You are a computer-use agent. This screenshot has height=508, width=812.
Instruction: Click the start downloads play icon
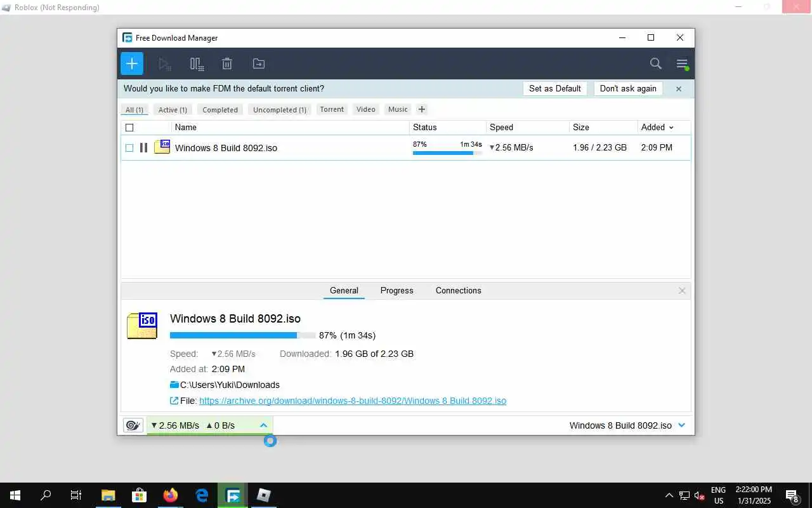165,63
